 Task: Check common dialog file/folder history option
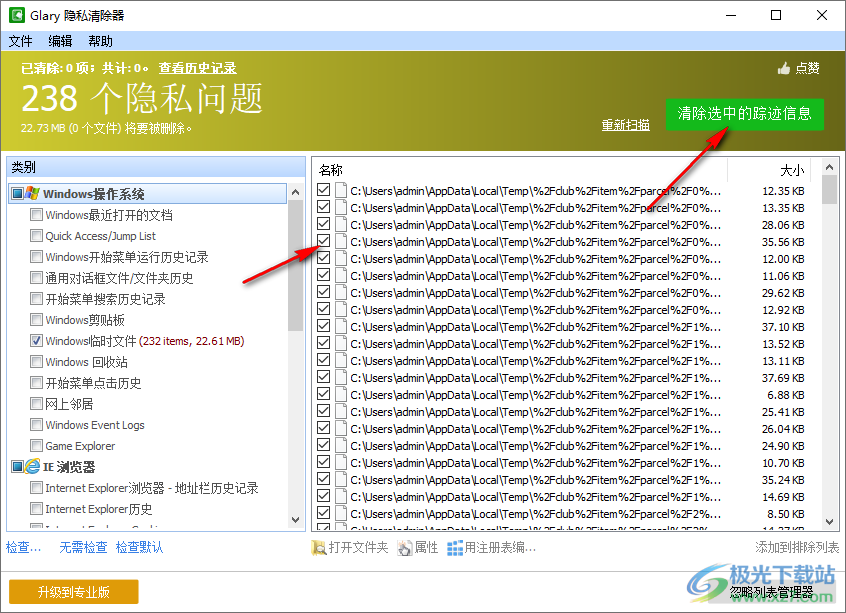36,278
